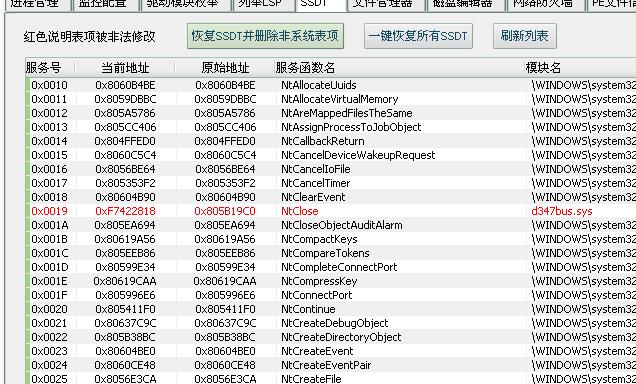
Task: Select the NtCreateEvent function name
Action: click(x=317, y=351)
